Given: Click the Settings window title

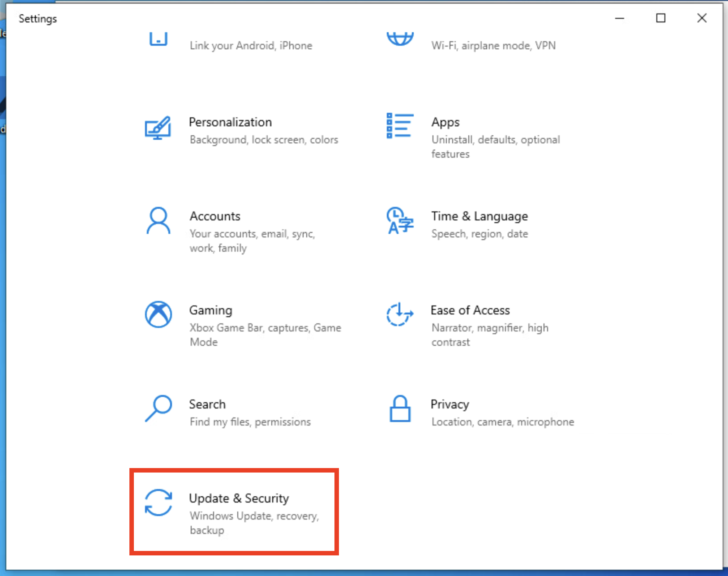Looking at the screenshot, I should coord(38,18).
